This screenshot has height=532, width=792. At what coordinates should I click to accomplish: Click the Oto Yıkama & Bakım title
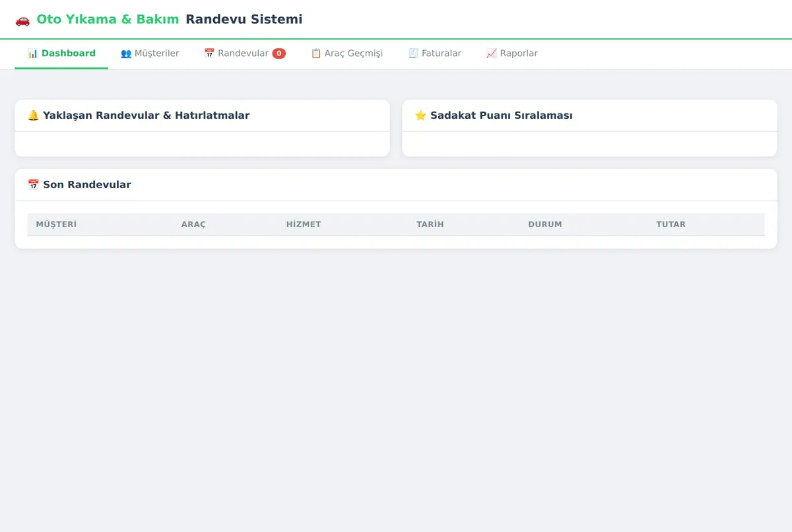(108, 20)
